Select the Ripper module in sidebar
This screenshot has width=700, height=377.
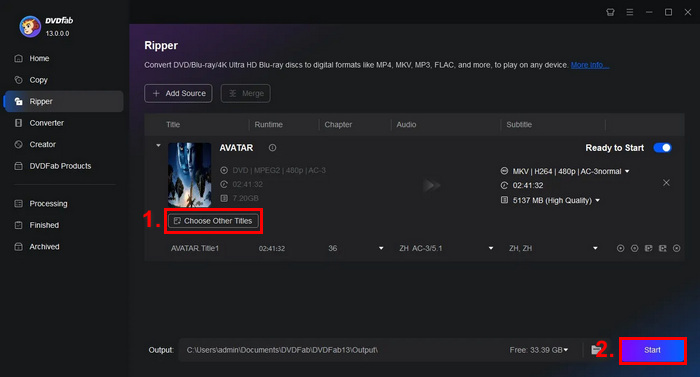(63, 101)
